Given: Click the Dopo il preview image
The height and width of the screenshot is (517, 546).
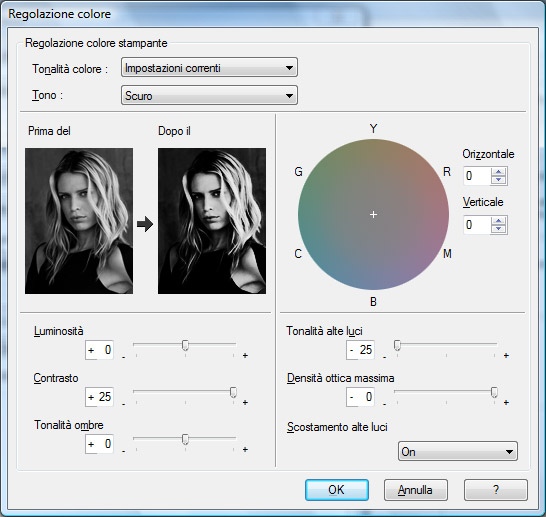Looking at the screenshot, I should pos(212,221).
